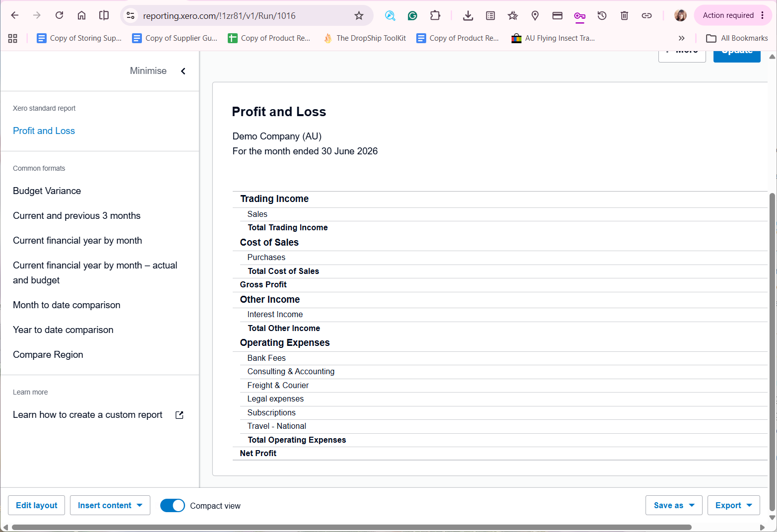The height and width of the screenshot is (532, 777).
Task: Click the browser reload icon
Action: pyautogui.click(x=59, y=15)
